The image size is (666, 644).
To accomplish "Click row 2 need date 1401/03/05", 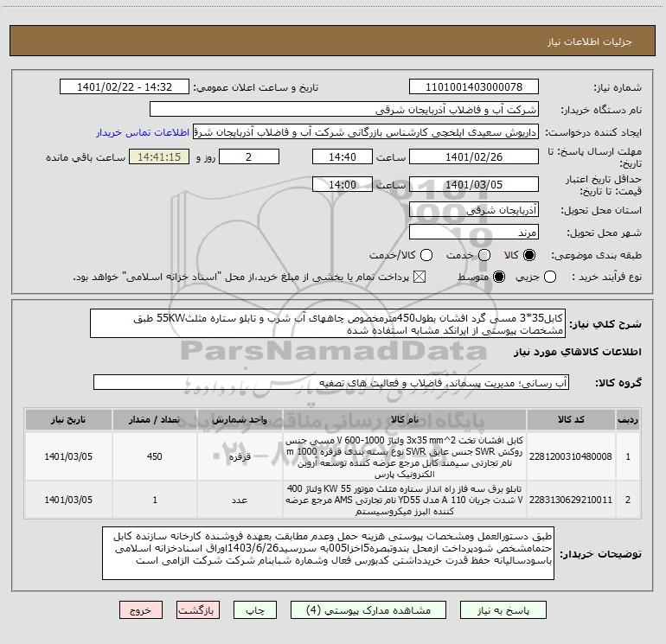I will (x=68, y=500).
